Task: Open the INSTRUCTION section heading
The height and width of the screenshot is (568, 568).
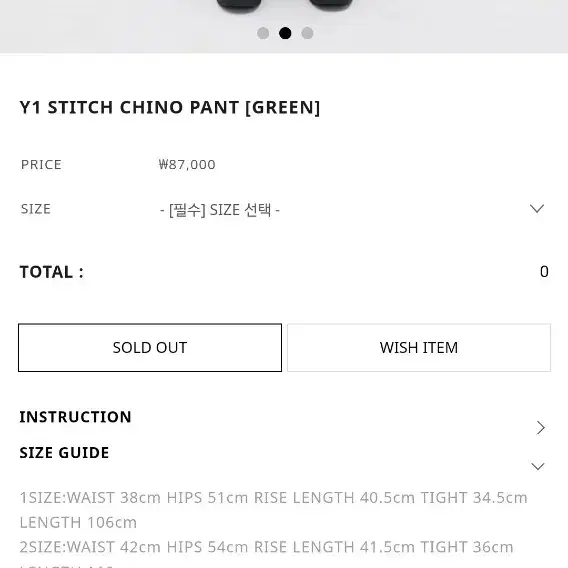Action: tap(75, 417)
